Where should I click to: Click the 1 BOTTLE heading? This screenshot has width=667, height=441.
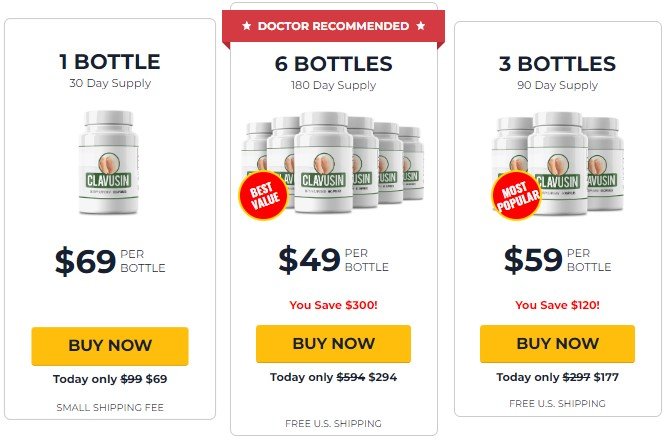[110, 62]
